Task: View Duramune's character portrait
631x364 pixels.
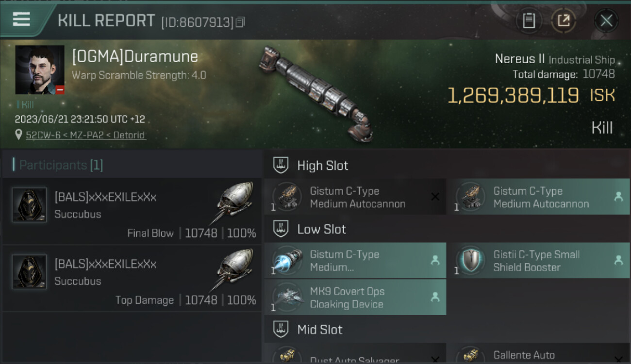Action: [x=40, y=70]
